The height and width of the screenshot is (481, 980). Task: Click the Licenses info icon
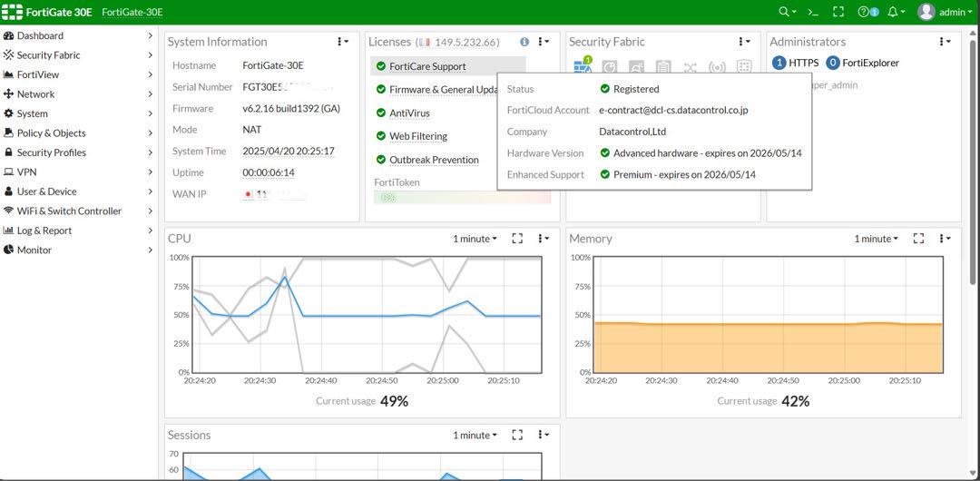click(524, 42)
